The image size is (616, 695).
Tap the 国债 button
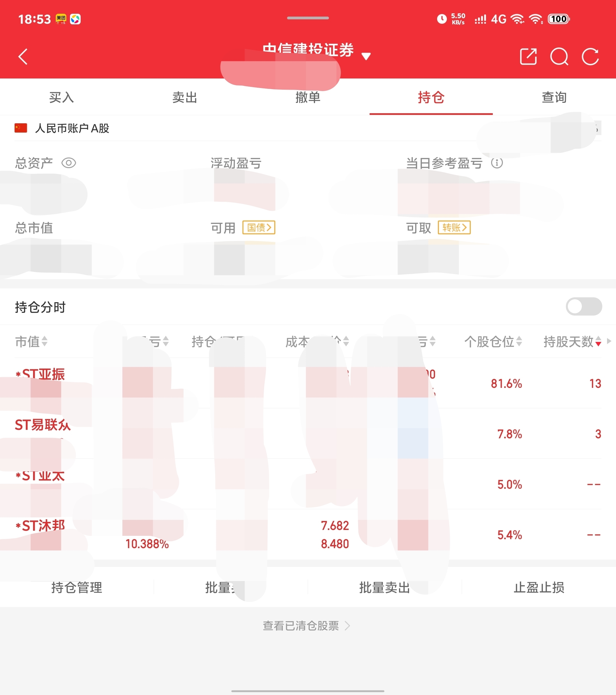[258, 228]
